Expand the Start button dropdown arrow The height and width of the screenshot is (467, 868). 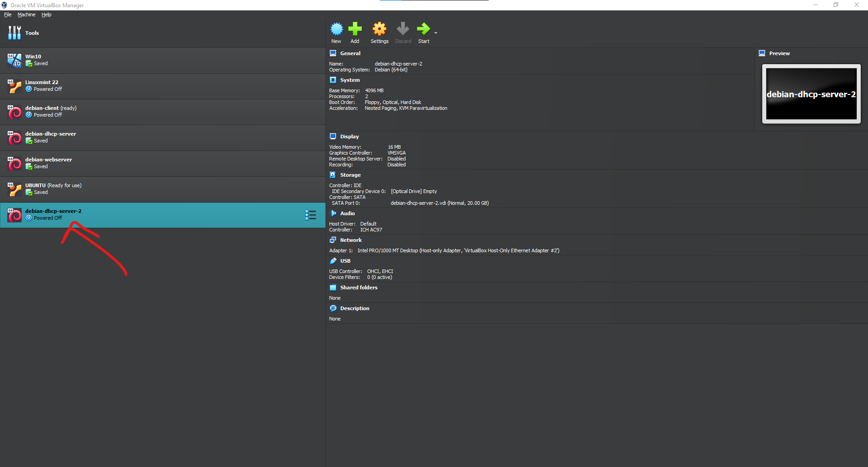[x=436, y=33]
